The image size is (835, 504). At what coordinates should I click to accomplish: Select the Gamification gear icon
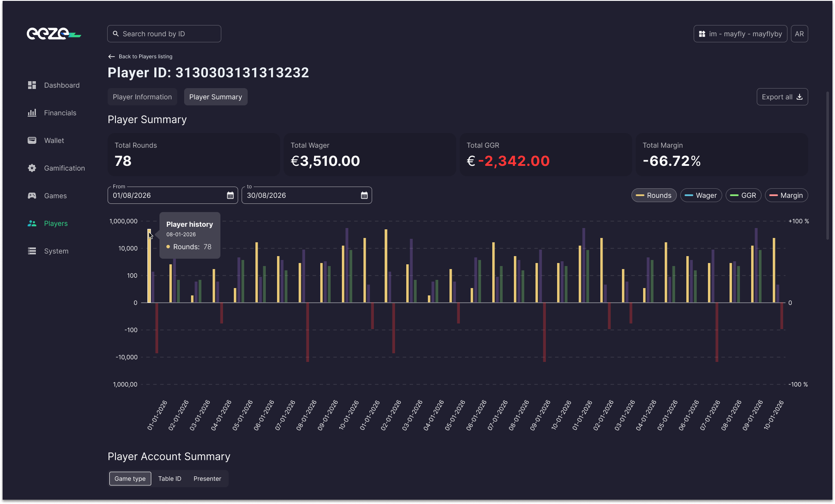[x=32, y=168]
